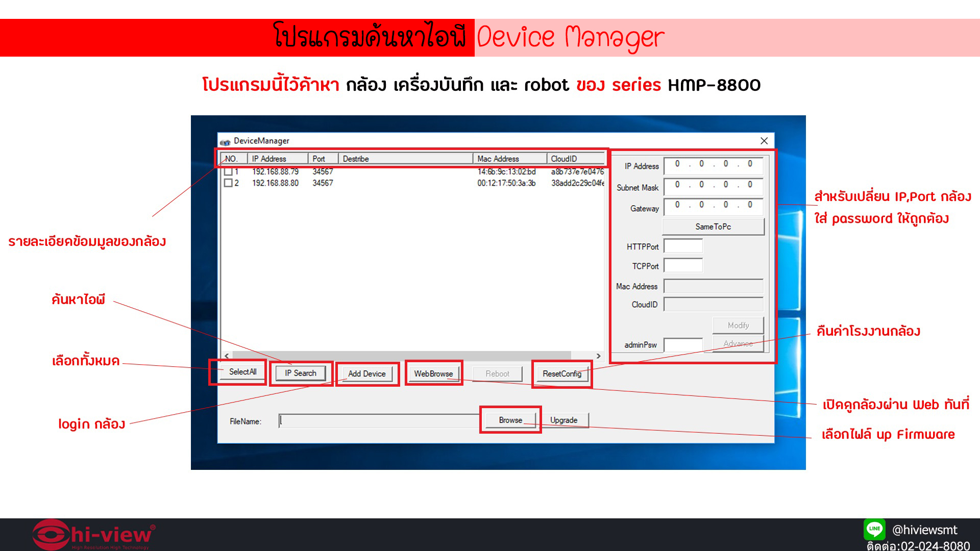Click the LINE app icon
This screenshot has height=551, width=980.
coord(874,529)
